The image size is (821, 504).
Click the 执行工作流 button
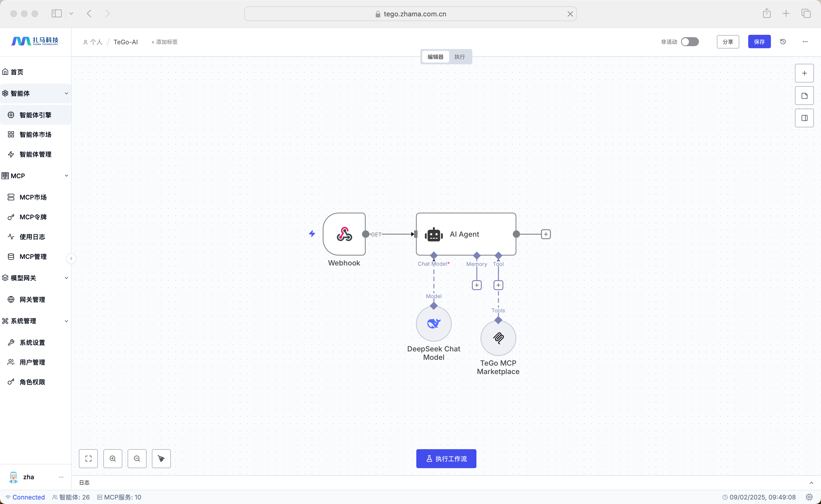point(446,458)
